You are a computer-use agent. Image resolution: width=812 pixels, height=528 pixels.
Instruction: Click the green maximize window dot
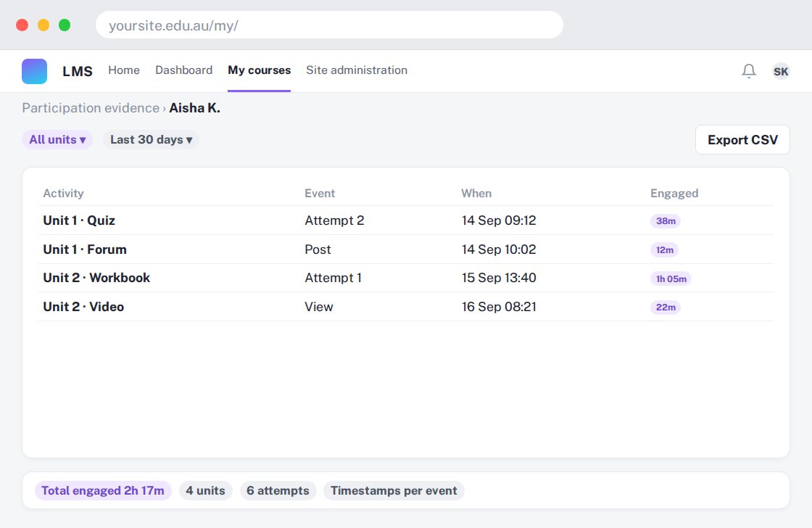pyautogui.click(x=65, y=25)
